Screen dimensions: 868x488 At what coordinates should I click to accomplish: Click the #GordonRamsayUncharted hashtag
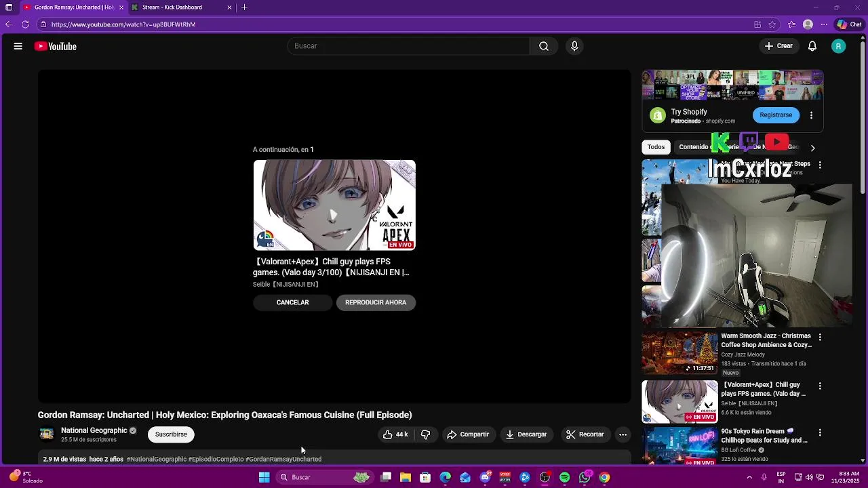tap(283, 459)
